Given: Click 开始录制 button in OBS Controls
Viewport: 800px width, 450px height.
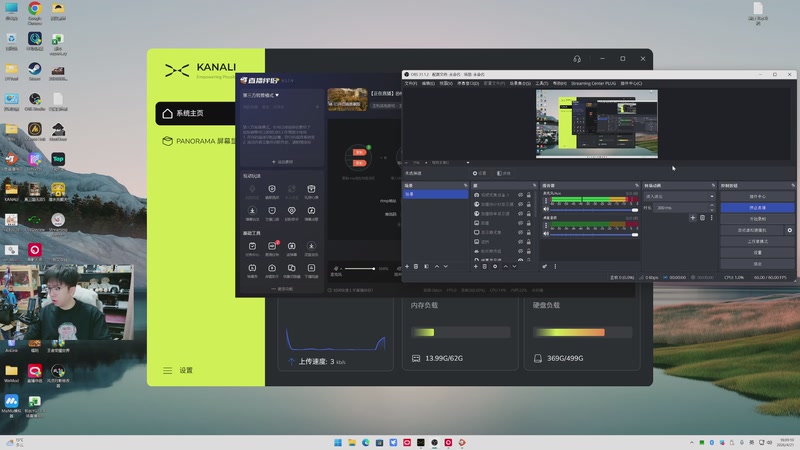Looking at the screenshot, I should [757, 219].
